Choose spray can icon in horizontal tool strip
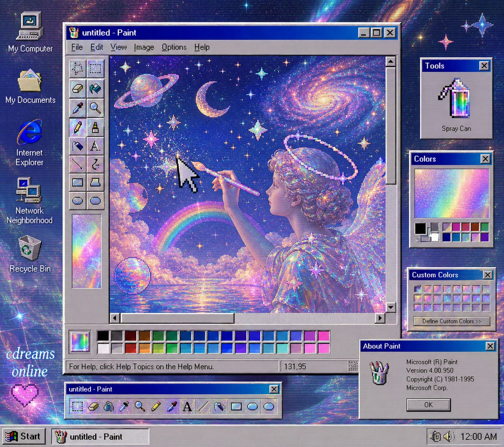504x447 pixels. click(x=220, y=407)
